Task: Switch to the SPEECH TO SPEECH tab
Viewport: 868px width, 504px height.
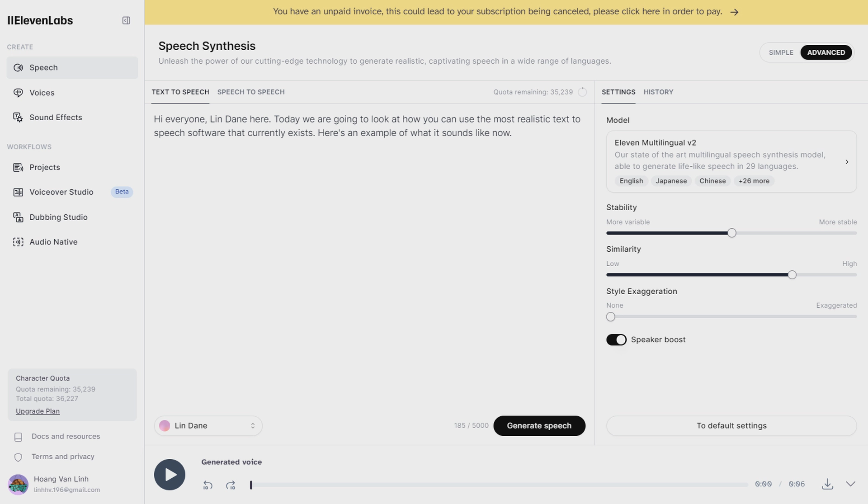Action: click(x=251, y=92)
